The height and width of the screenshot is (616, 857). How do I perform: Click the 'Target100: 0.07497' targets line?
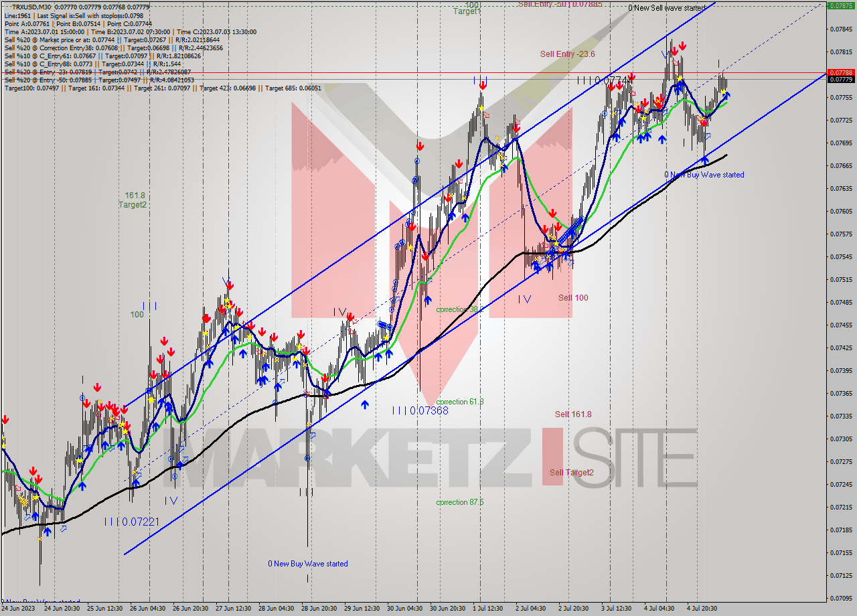click(162, 88)
